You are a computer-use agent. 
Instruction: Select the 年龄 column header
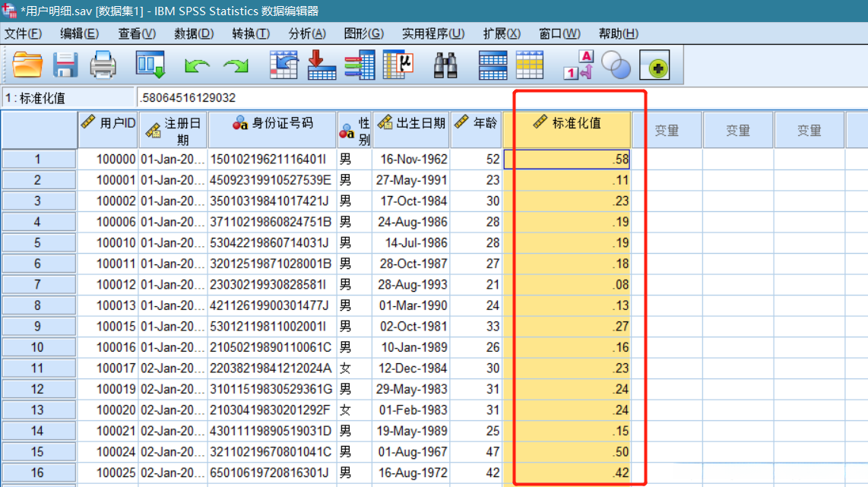pos(476,130)
